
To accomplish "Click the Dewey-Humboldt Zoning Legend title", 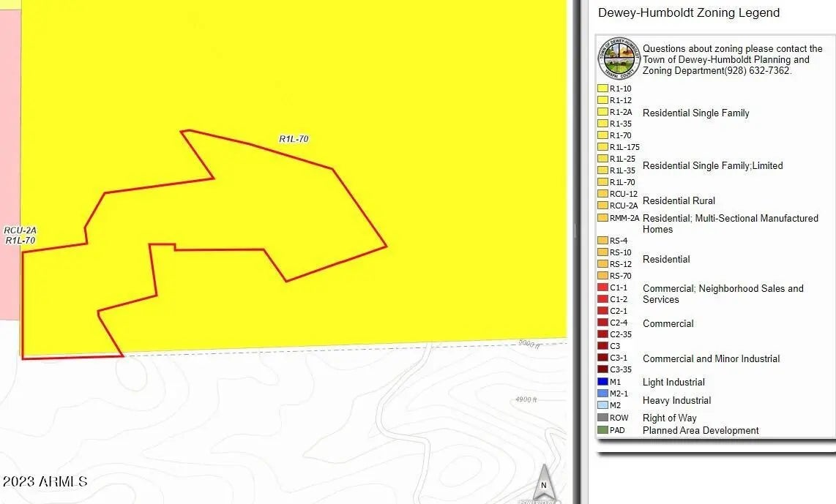I will (688, 13).
